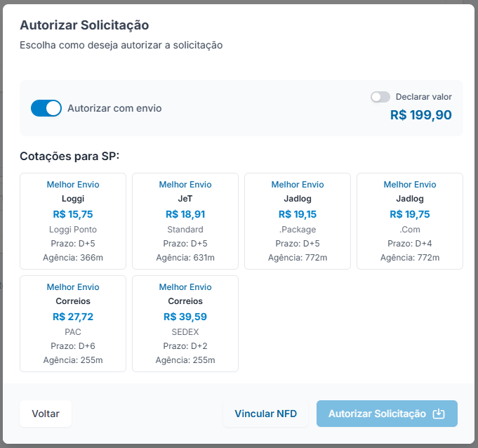The height and width of the screenshot is (448, 478).
Task: Click the R$ 27,72 PAC price
Action: [73, 317]
